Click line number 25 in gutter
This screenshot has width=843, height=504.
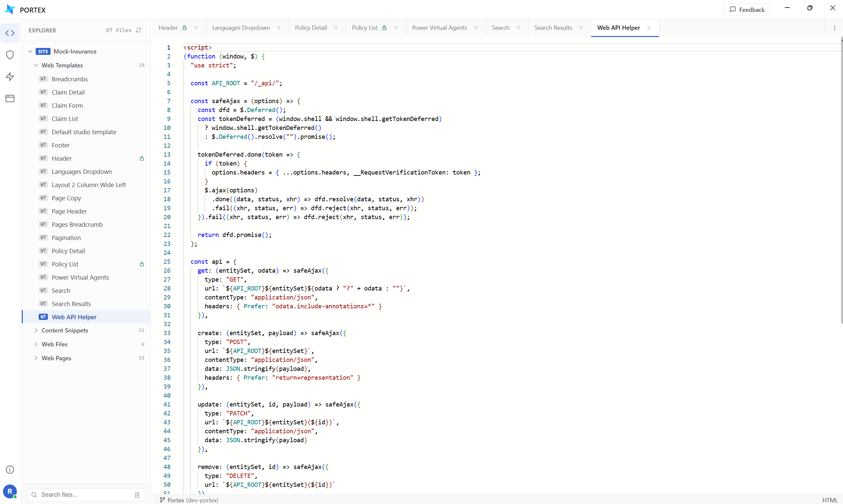(x=167, y=261)
